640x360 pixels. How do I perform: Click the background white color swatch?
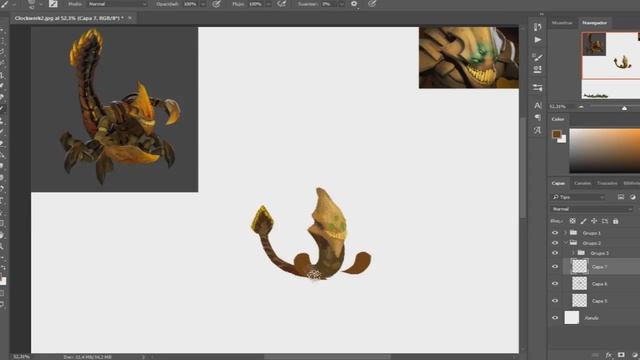[562, 140]
